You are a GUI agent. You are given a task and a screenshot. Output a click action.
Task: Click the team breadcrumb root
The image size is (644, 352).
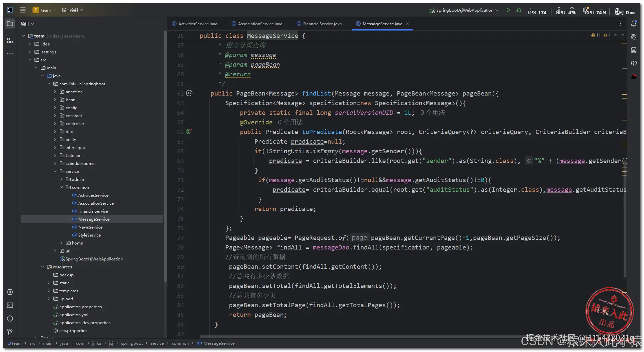point(14,343)
